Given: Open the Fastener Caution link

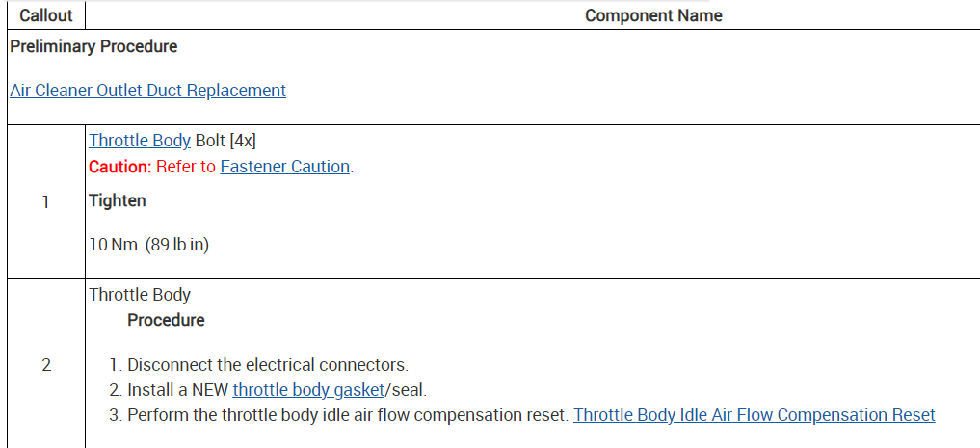Looking at the screenshot, I should tap(284, 167).
